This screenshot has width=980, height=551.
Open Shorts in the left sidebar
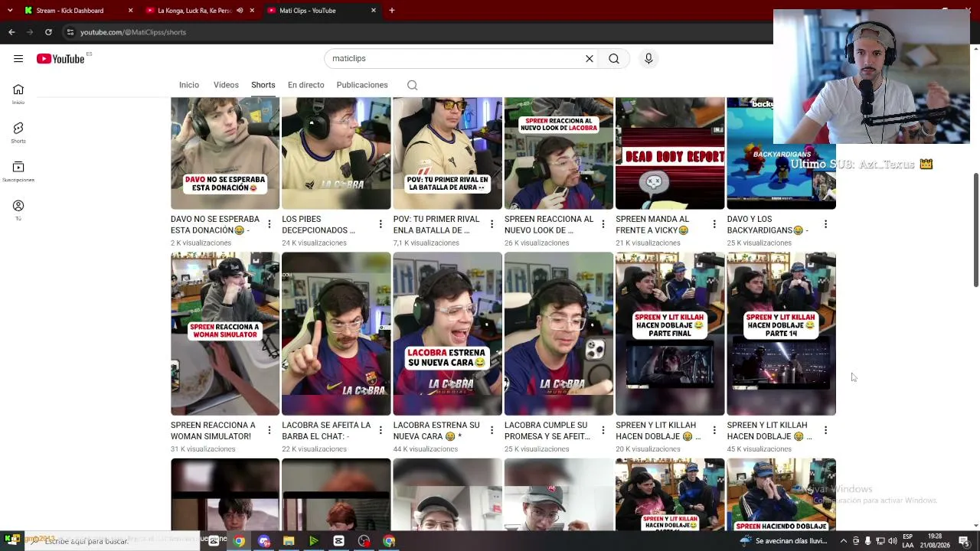point(18,132)
